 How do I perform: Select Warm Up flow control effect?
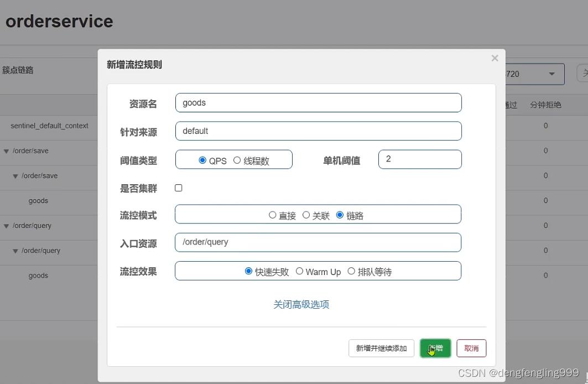[299, 271]
